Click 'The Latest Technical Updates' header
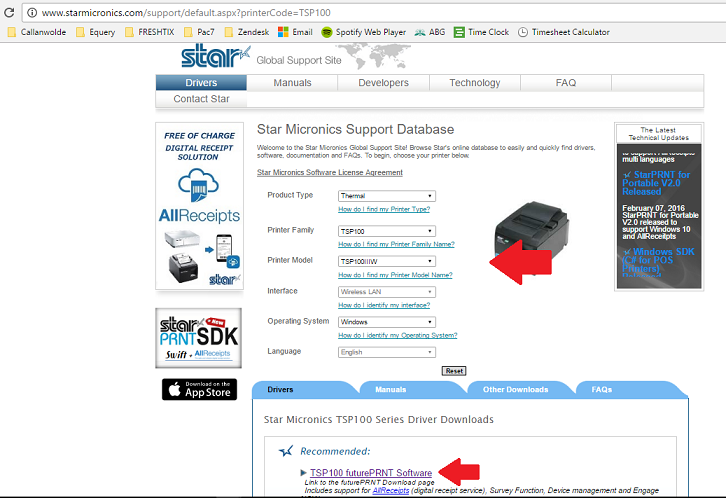The height and width of the screenshot is (498, 726). coord(658,134)
